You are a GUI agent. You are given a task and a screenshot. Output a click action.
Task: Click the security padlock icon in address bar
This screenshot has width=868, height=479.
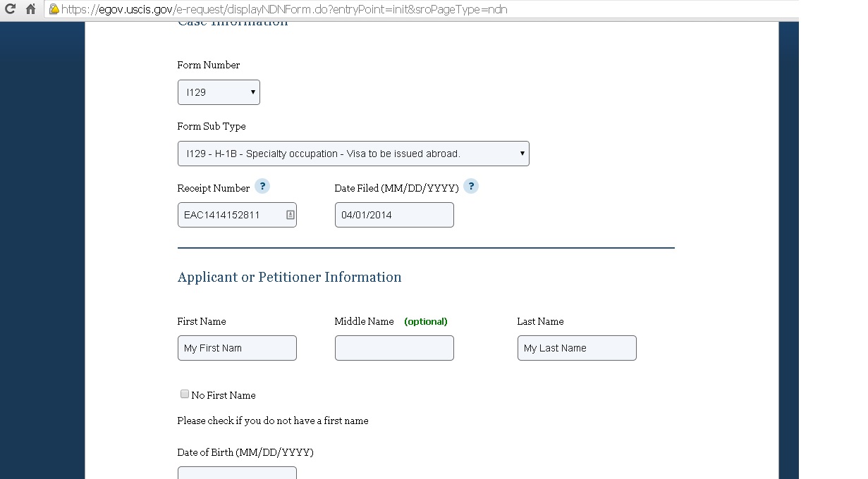pos(54,9)
